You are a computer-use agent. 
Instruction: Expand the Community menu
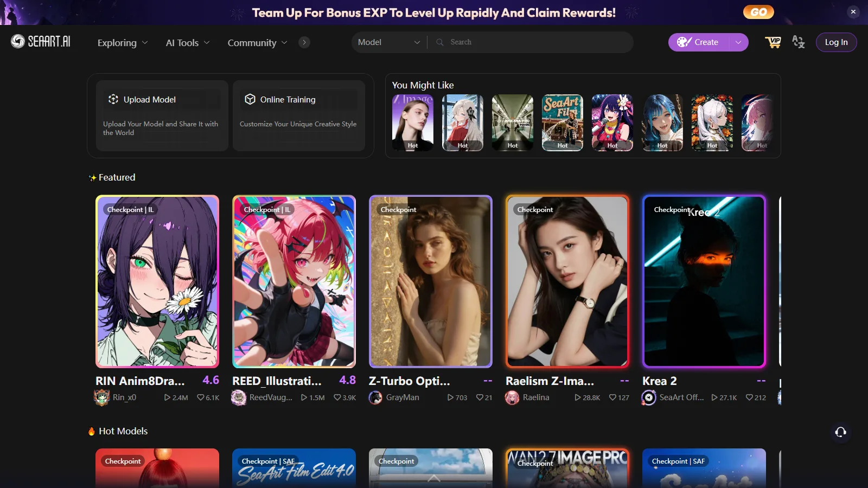(258, 42)
